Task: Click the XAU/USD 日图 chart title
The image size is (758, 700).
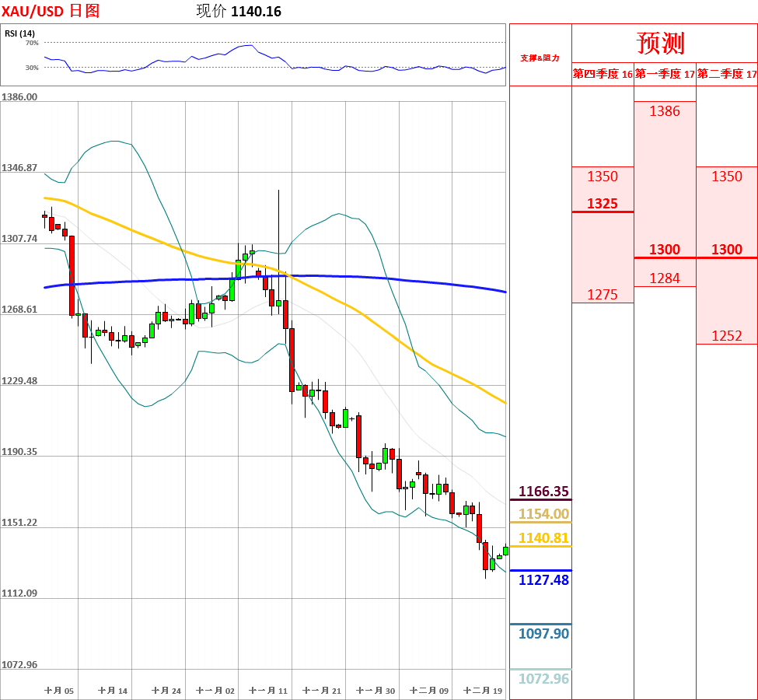Action: [51, 11]
